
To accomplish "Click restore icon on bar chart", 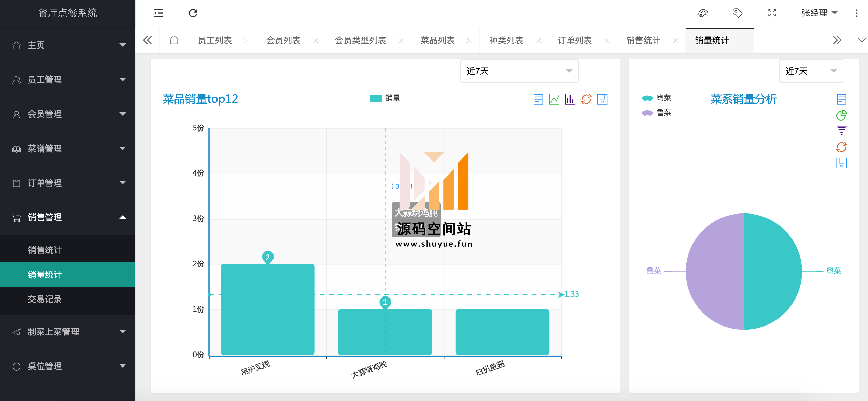I will tap(586, 99).
